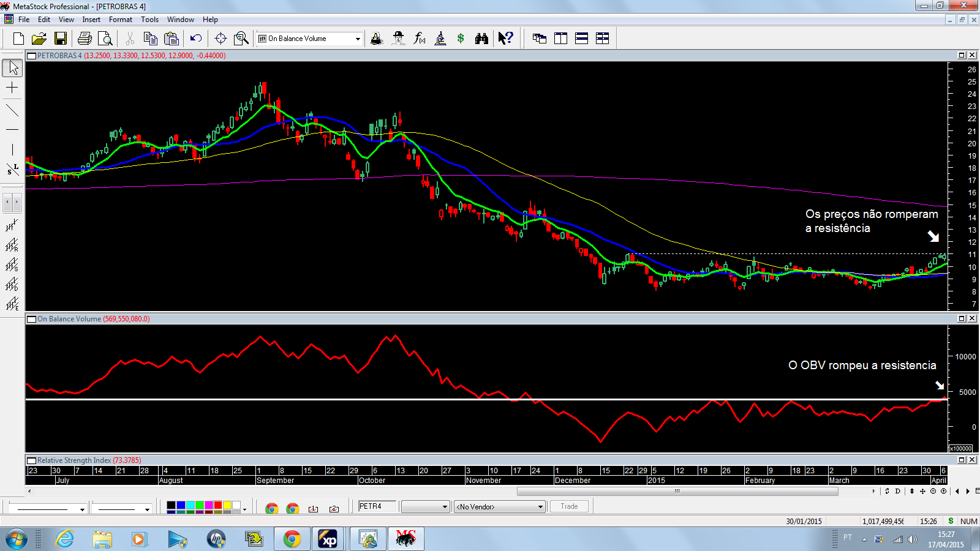
Task: Click the D periodicity button near the scrollbar
Action: pos(898,491)
